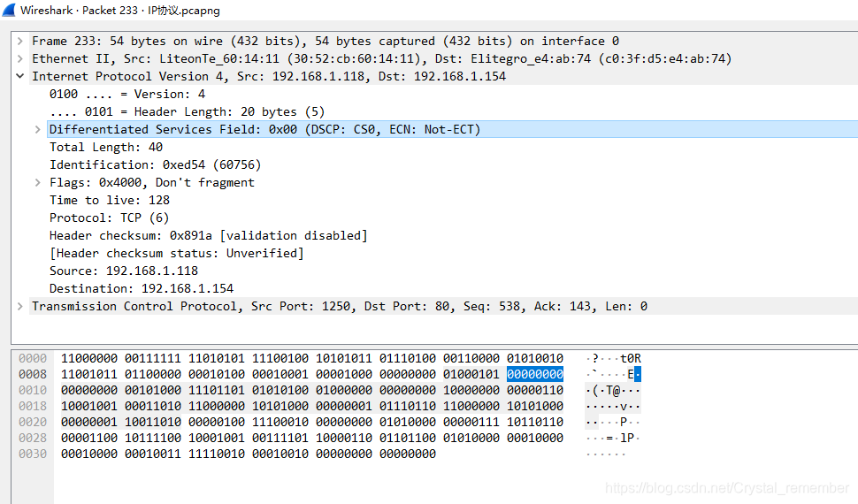This screenshot has width=858, height=504.
Task: Click byte 01110110 in row 0018
Action: (x=408, y=406)
